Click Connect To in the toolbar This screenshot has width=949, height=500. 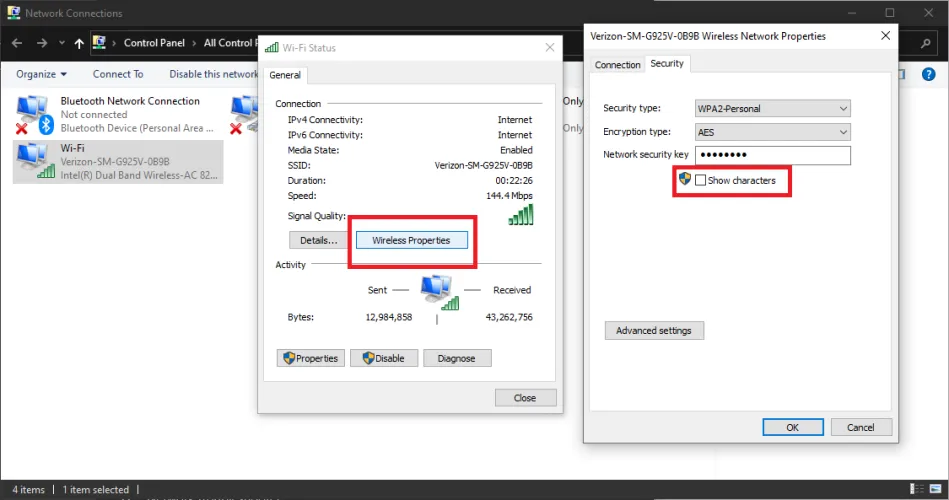[x=118, y=74]
